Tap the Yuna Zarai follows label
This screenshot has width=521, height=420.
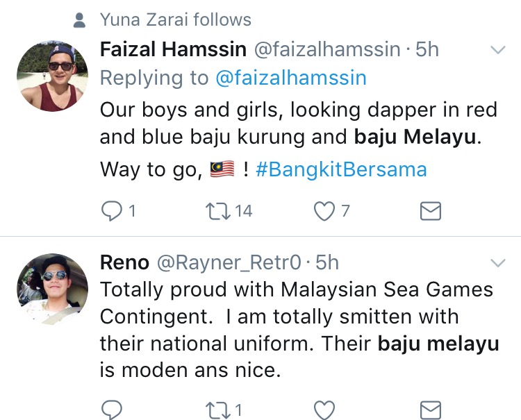pyautogui.click(x=175, y=20)
